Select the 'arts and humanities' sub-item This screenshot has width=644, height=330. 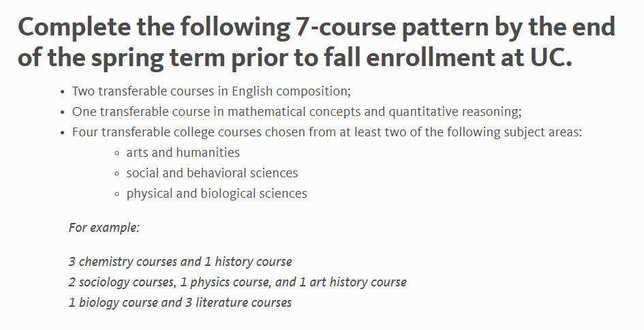point(183,153)
